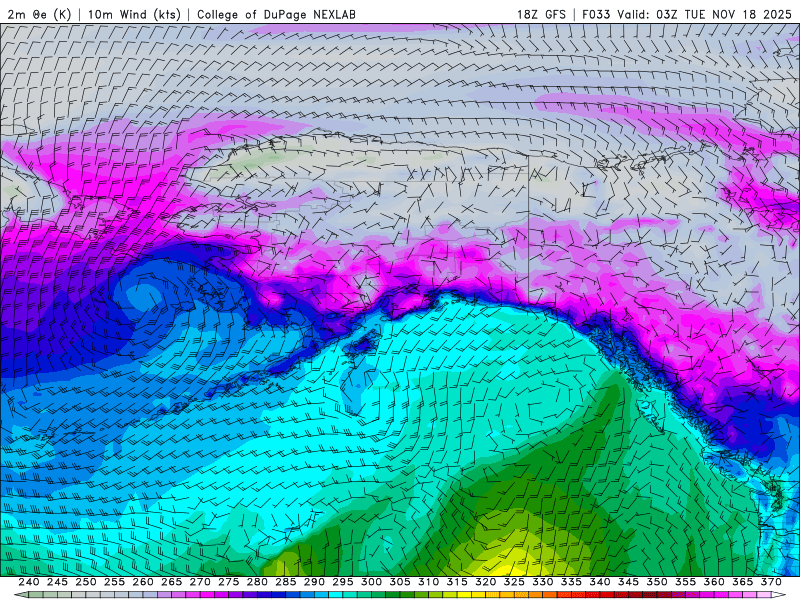800x600 pixels.
Task: Select the 320 value on the color scale
Action: tap(486, 582)
